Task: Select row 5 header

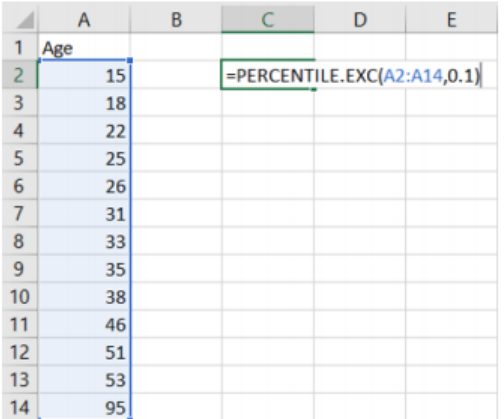Action: tap(19, 158)
